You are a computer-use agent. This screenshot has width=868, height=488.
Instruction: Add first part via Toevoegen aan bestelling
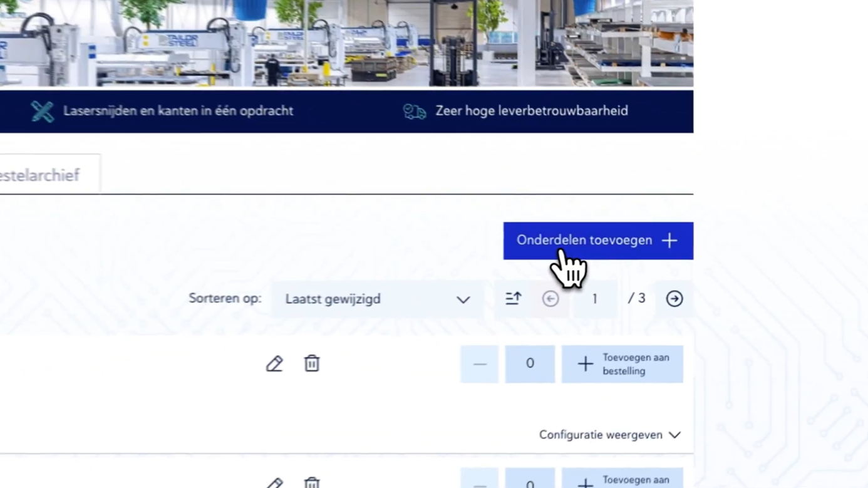[x=622, y=364]
